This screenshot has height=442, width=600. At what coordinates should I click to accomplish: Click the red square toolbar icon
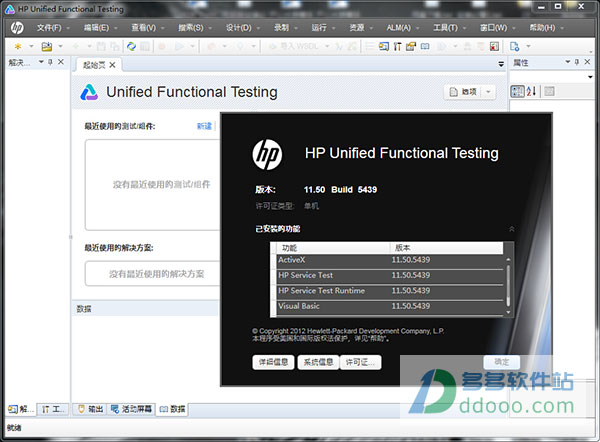(x=494, y=47)
